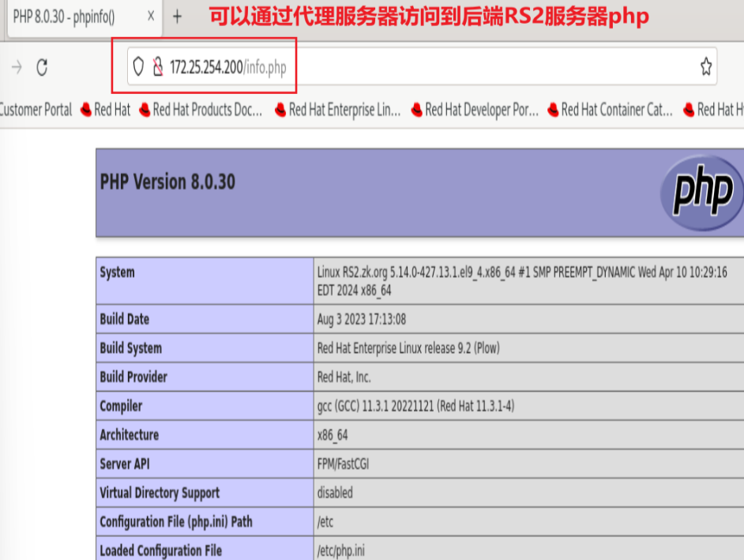Select the Build Provider label
Screen dimensions: 744x560
[x=133, y=377]
